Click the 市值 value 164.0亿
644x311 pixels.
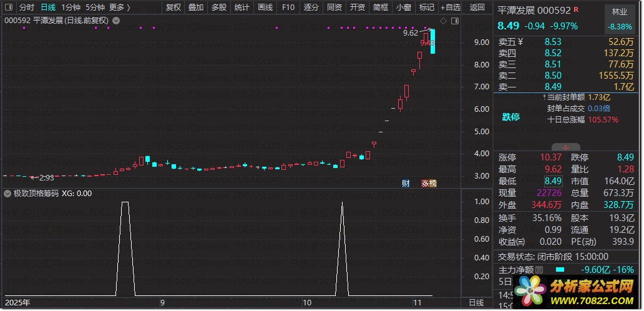click(620, 181)
